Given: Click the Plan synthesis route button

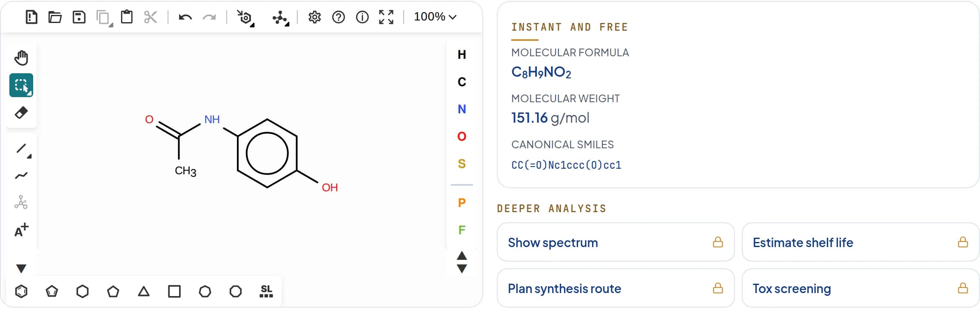Looking at the screenshot, I should pyautogui.click(x=615, y=288).
